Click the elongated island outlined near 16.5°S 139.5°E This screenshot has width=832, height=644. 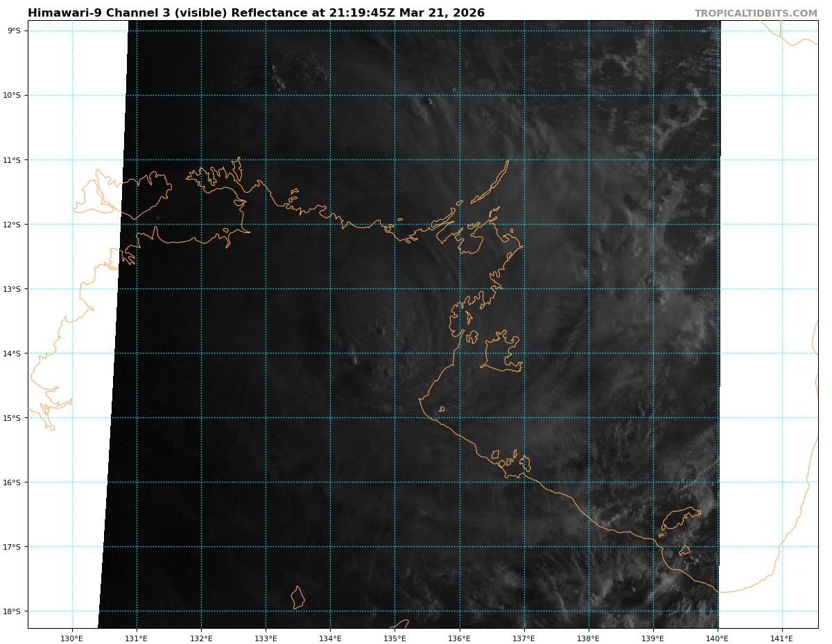[681, 519]
